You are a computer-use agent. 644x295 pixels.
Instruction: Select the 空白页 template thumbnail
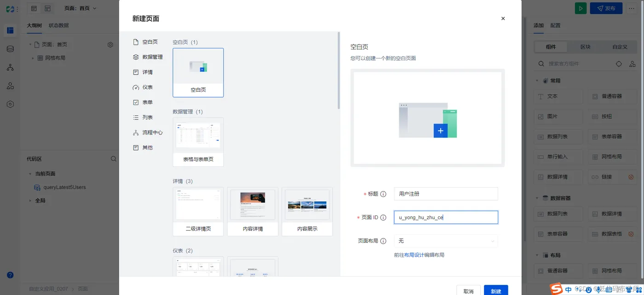point(198,73)
